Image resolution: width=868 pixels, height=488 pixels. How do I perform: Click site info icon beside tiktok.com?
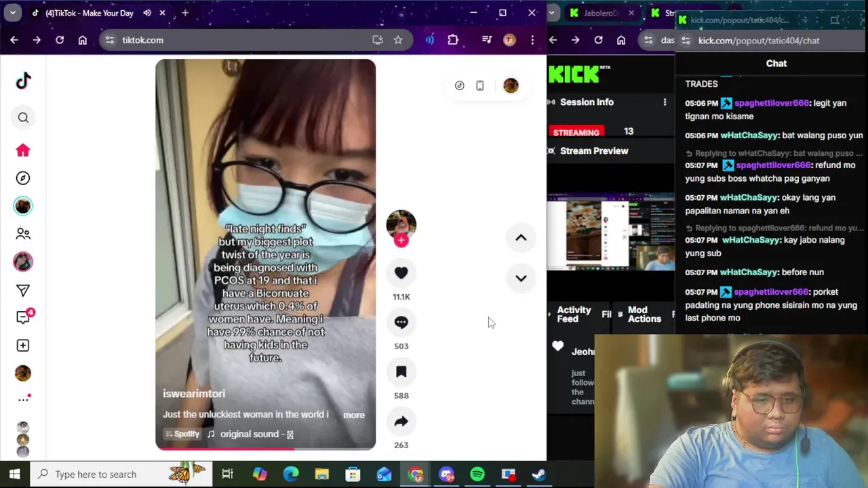click(110, 40)
